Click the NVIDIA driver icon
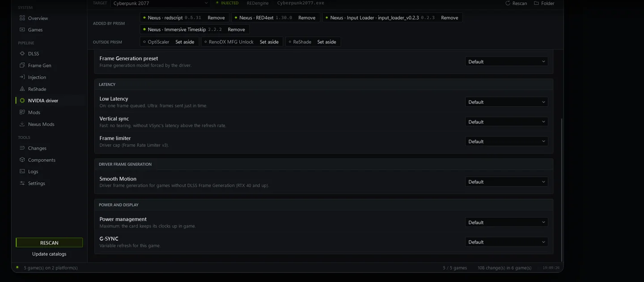644x282 pixels. [22, 100]
